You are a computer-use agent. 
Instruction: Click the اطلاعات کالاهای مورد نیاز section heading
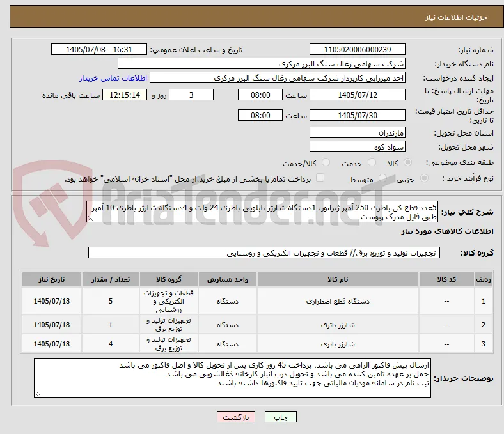click(x=447, y=231)
